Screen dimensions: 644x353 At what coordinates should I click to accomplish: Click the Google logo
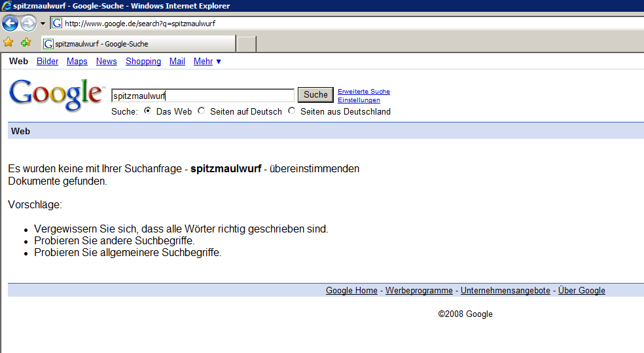pos(56,95)
